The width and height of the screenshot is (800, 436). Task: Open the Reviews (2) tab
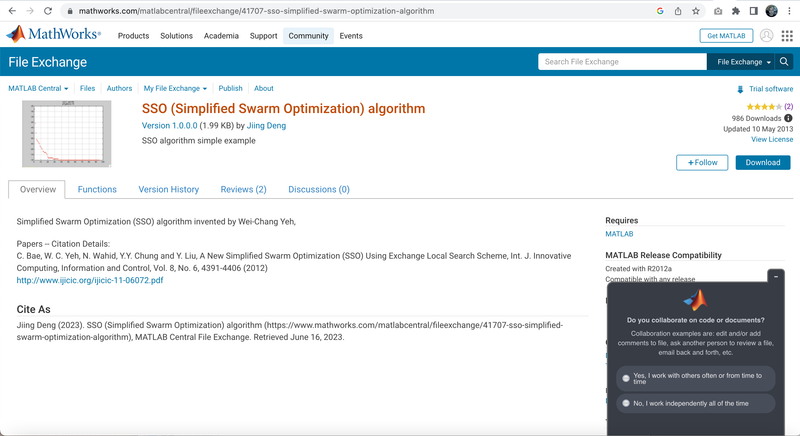point(243,189)
